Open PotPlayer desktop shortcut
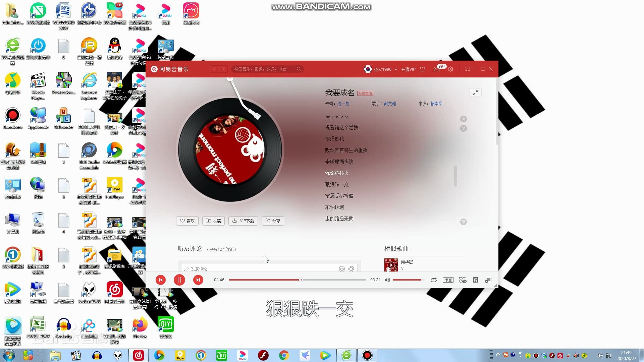Image resolution: width=644 pixels, height=362 pixels. [x=115, y=188]
